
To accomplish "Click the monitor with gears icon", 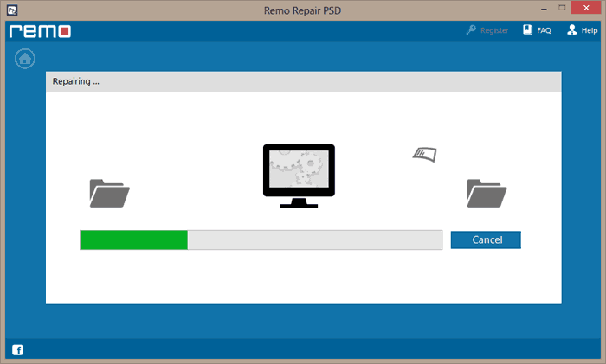I will [x=299, y=176].
